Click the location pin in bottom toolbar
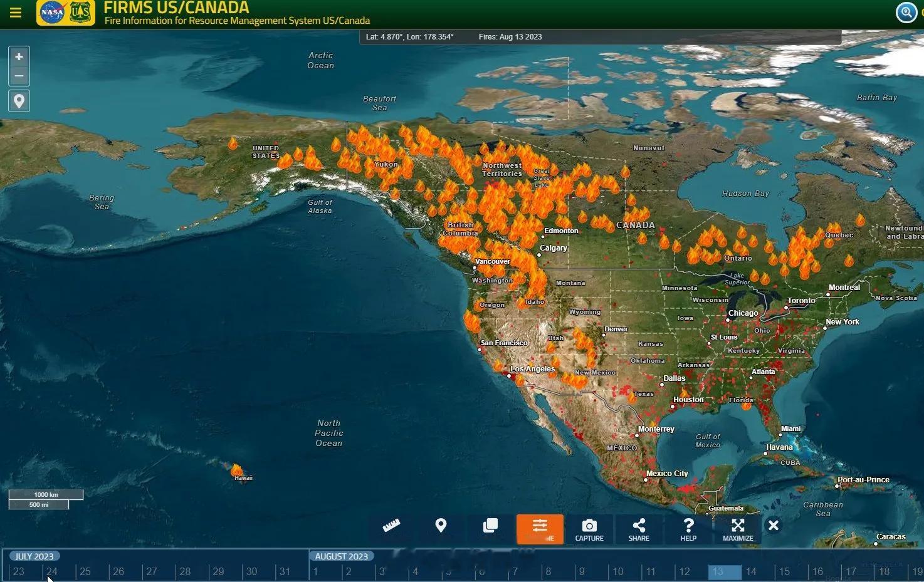Image resolution: width=924 pixels, height=582 pixels. click(441, 526)
